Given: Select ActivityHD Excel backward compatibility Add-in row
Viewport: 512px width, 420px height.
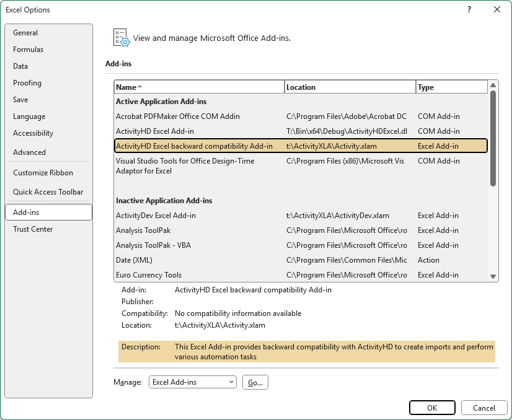Looking at the screenshot, I should click(301, 146).
